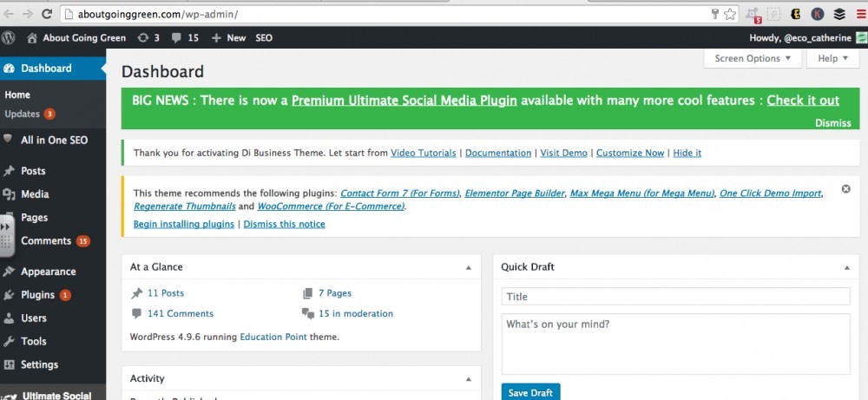
Task: Open the 141 Comments link
Action: point(180,313)
